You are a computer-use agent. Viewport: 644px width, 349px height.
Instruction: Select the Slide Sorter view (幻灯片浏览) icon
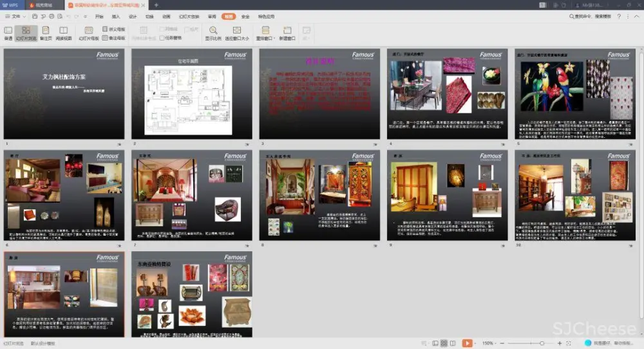tap(26, 30)
